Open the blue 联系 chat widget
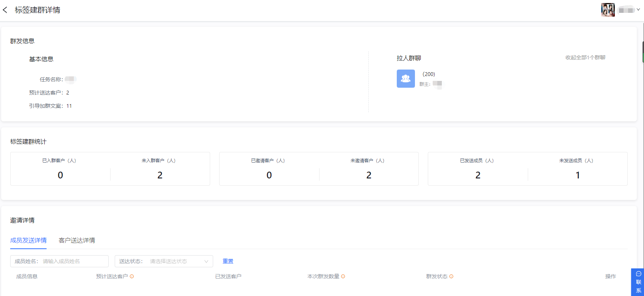Screen dimensions: 644x296 tap(638, 282)
